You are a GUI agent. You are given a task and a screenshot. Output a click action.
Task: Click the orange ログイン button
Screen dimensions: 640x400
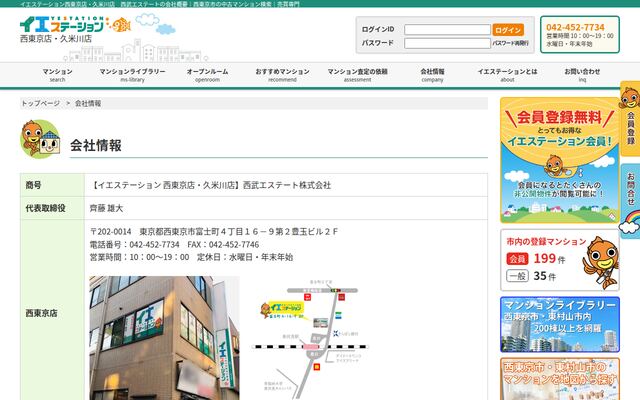point(508,30)
